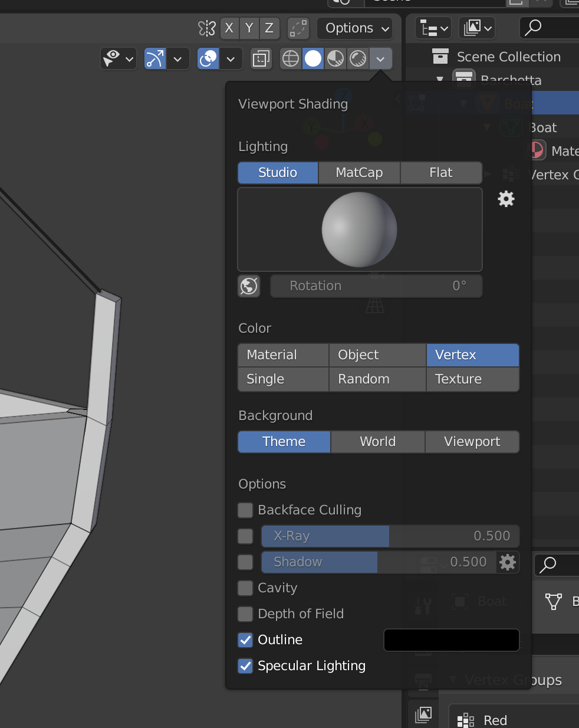This screenshot has width=579, height=728.
Task: Select Studio lighting tab
Action: [278, 172]
